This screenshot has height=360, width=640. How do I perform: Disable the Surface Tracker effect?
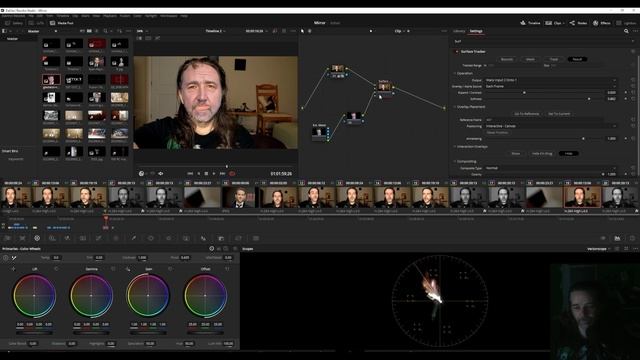(x=457, y=52)
